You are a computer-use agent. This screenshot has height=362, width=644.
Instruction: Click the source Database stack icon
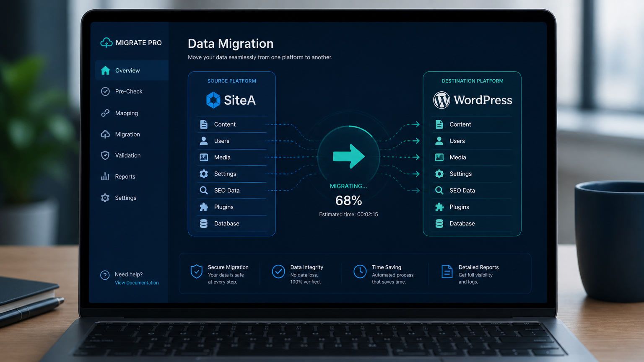tap(204, 224)
